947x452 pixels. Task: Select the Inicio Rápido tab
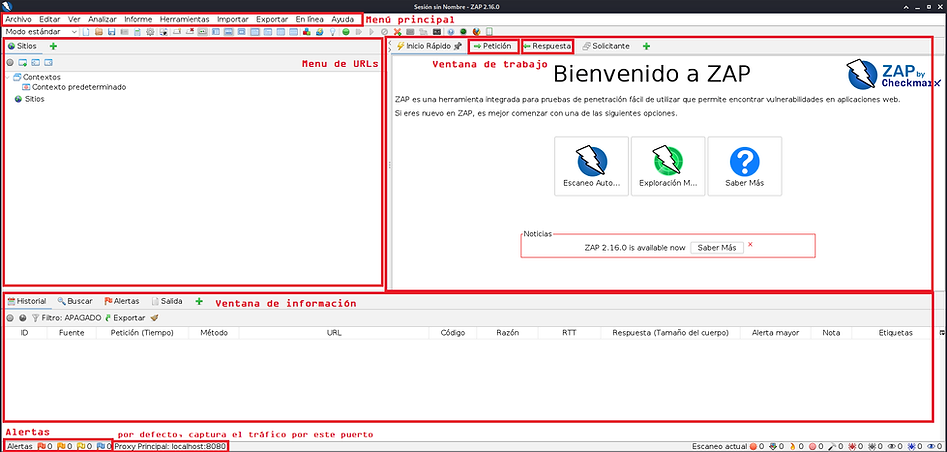click(428, 46)
